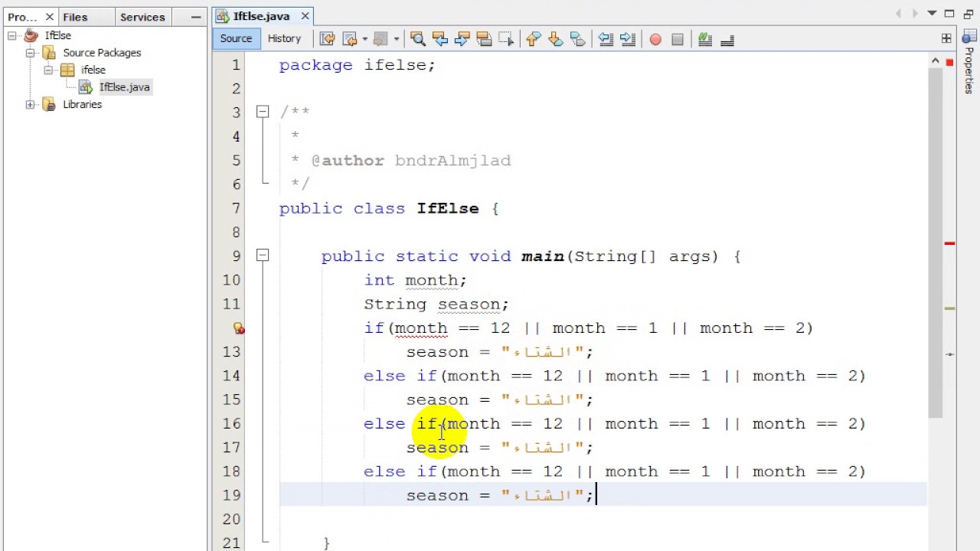The width and height of the screenshot is (980, 551).
Task: Select the IfElse project in tree
Action: pyautogui.click(x=57, y=35)
